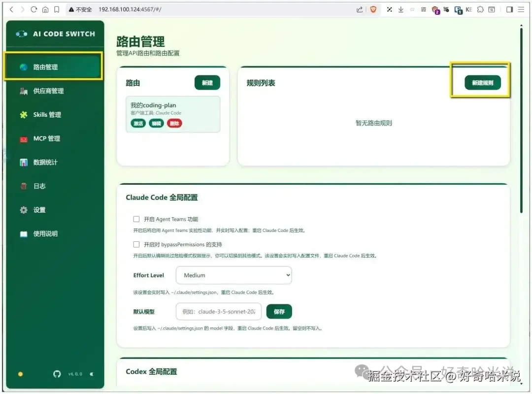Click the Claude Code 全局配置 heading
This screenshot has height=394, width=532.
[x=162, y=197]
